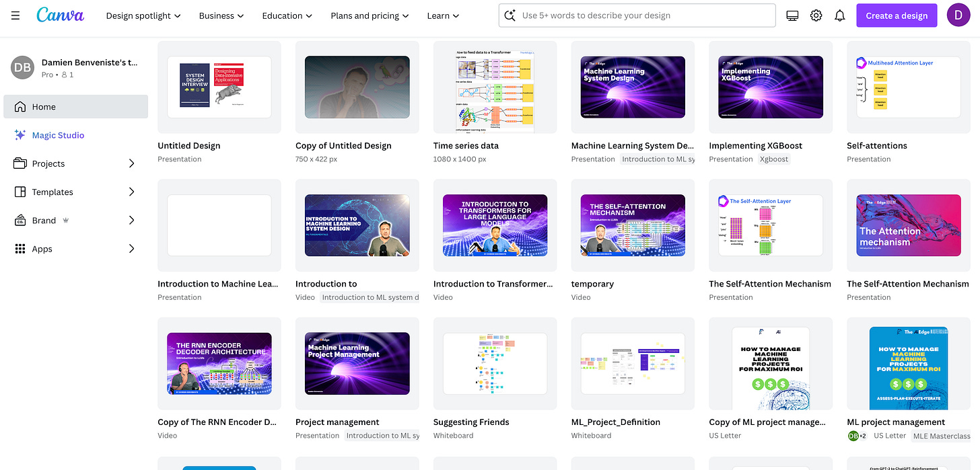Expand the Brand chevron arrow
This screenshot has height=470, width=980.
tap(132, 220)
